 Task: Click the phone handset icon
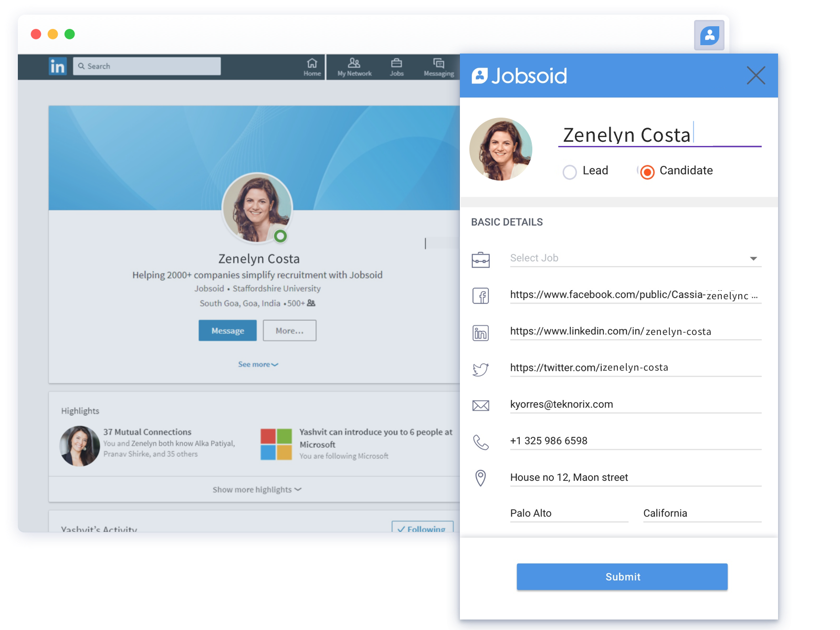pyautogui.click(x=480, y=443)
